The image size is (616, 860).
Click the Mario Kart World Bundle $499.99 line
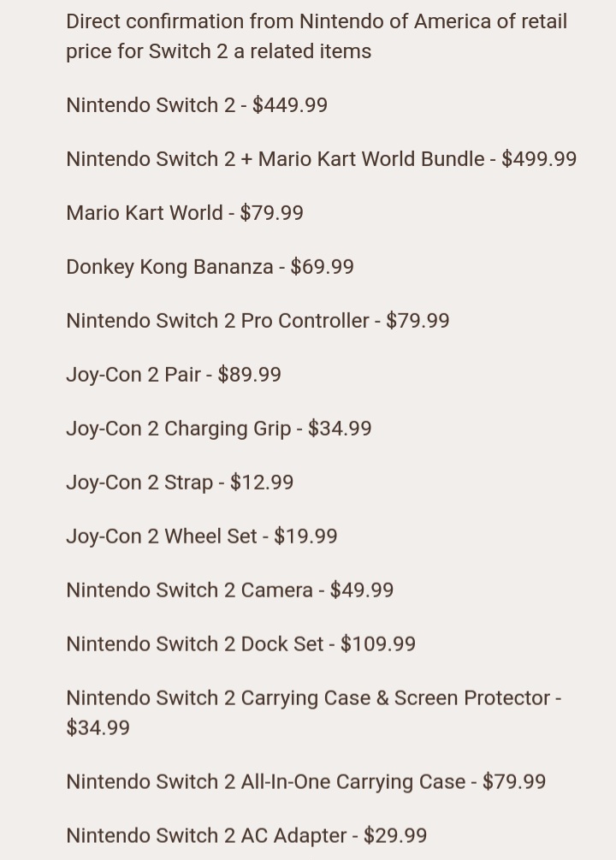322,158
